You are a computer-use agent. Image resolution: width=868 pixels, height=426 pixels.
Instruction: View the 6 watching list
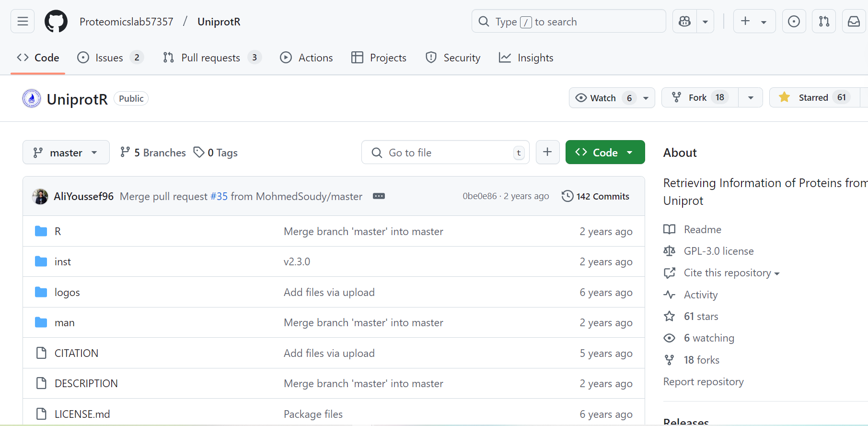click(x=709, y=338)
